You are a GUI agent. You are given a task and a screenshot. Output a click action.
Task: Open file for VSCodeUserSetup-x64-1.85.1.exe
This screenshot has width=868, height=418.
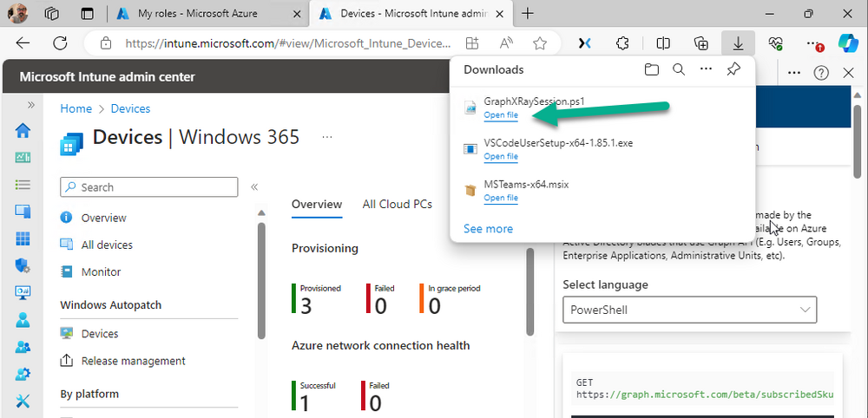click(x=501, y=156)
